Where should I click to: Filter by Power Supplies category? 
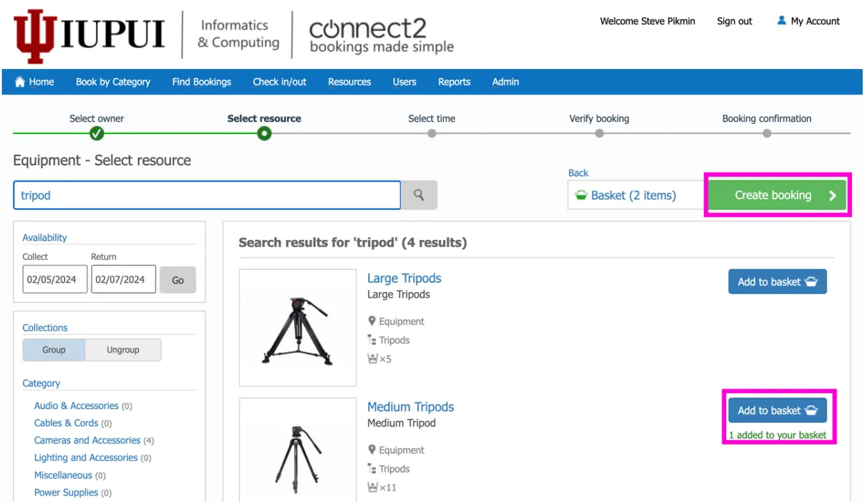click(x=66, y=493)
